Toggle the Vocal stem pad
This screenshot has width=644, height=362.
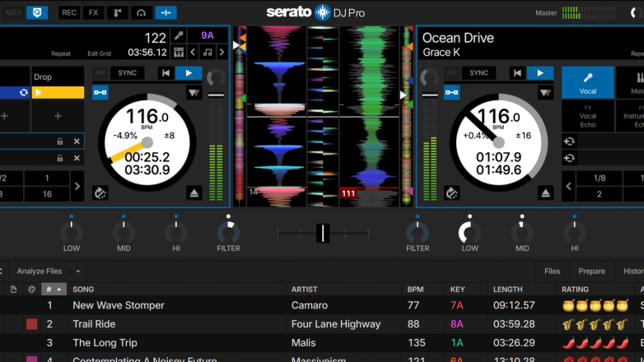pos(588,82)
